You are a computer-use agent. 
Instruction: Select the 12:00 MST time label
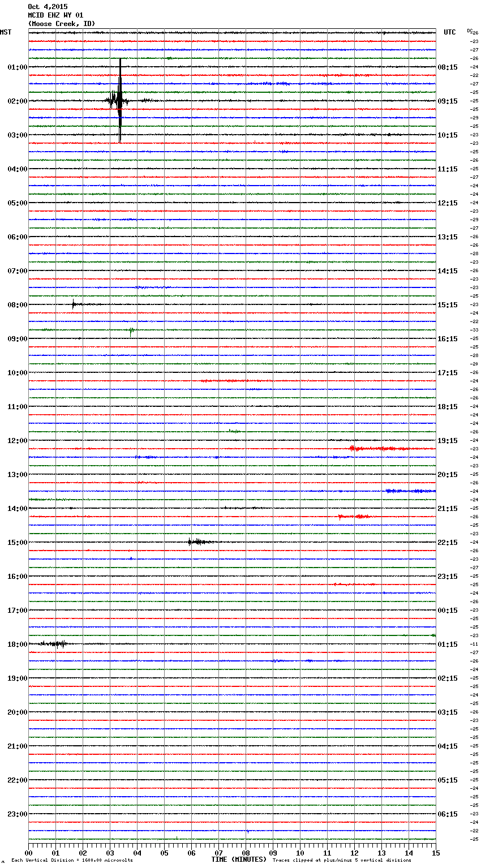[17, 441]
